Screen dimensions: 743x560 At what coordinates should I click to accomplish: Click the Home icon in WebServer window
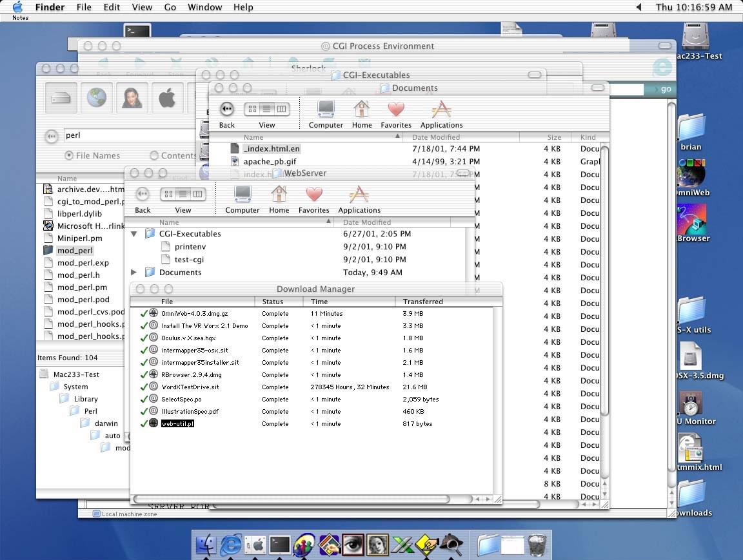(279, 195)
